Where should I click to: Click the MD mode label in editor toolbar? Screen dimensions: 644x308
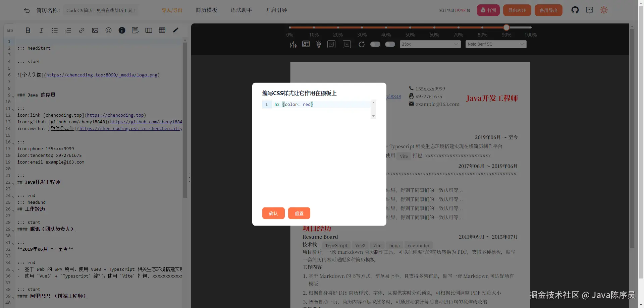10,31
